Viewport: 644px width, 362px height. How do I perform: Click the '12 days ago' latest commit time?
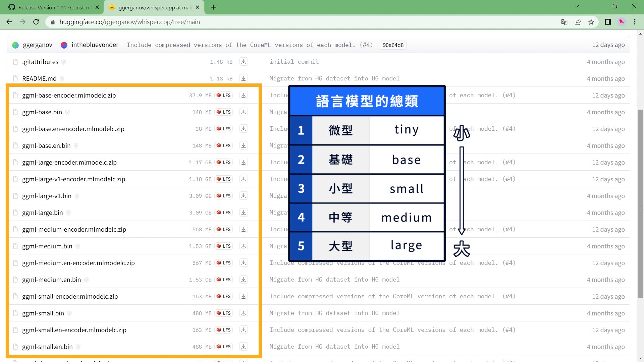pyautogui.click(x=608, y=45)
